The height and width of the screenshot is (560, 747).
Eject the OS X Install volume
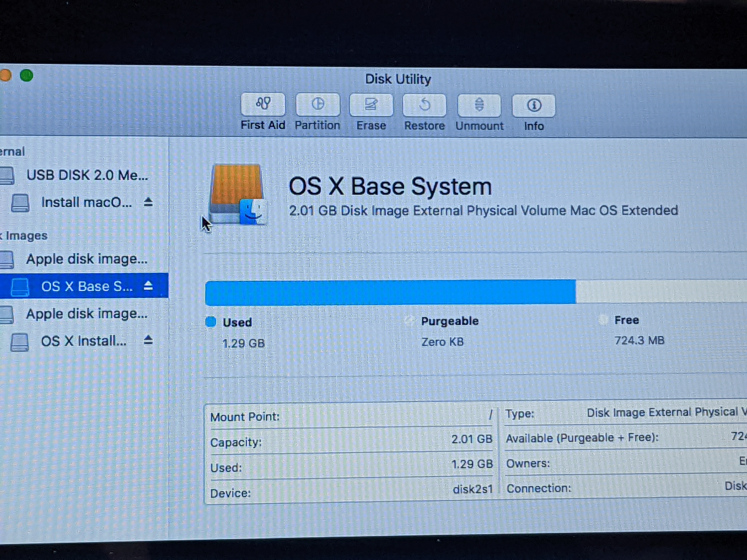pos(148,340)
